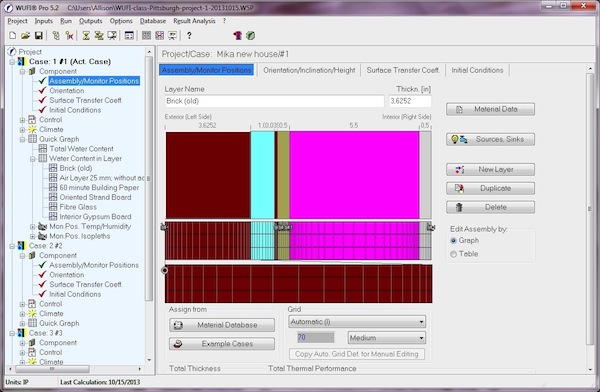The image size is (600, 392).
Task: Open the Material Database button
Action: point(222,325)
